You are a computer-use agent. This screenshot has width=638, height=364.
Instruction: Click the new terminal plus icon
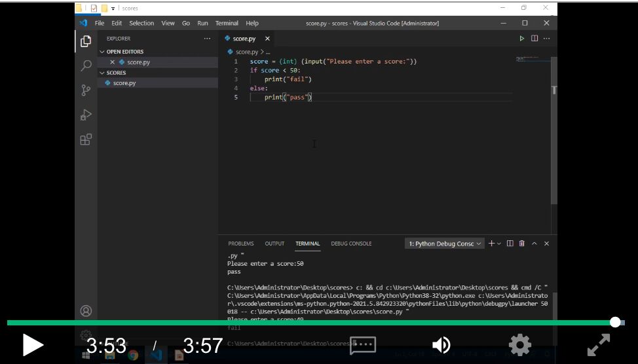492,244
